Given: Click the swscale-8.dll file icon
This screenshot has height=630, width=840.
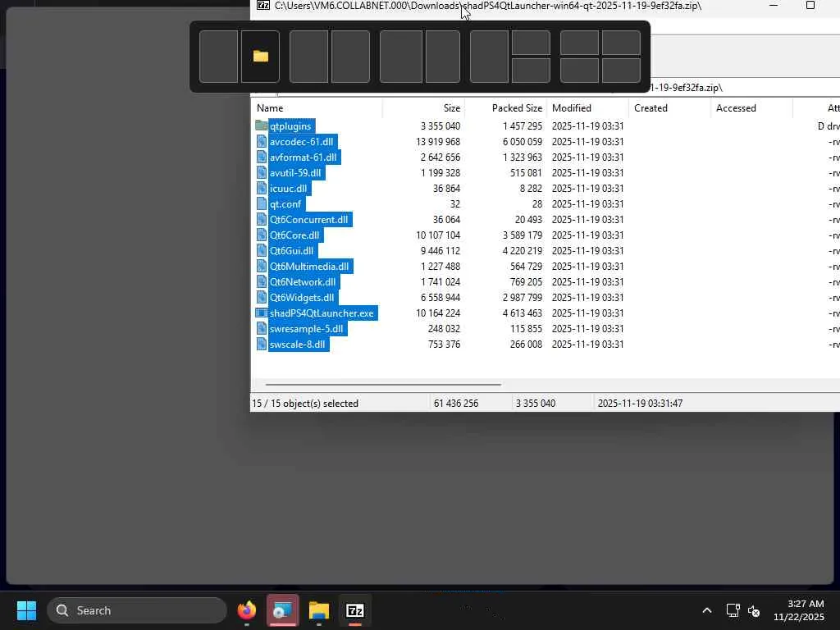Looking at the screenshot, I should (262, 344).
